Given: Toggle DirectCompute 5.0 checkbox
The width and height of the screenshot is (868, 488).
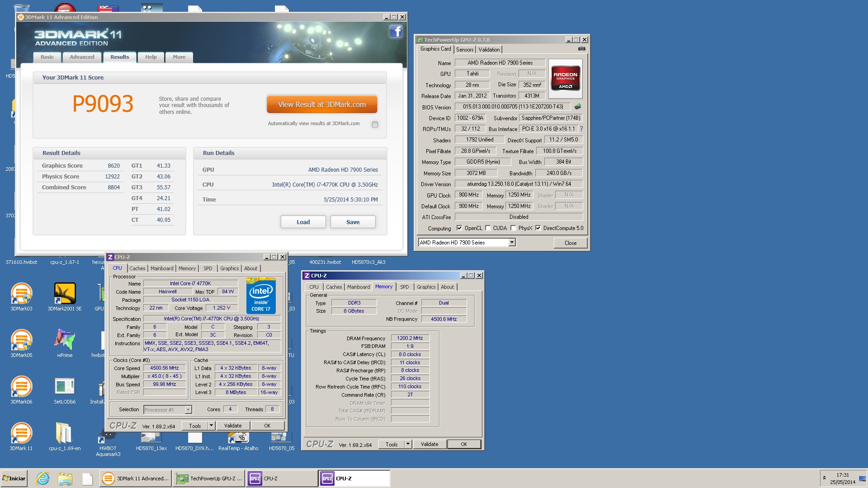Looking at the screenshot, I should coord(538,228).
